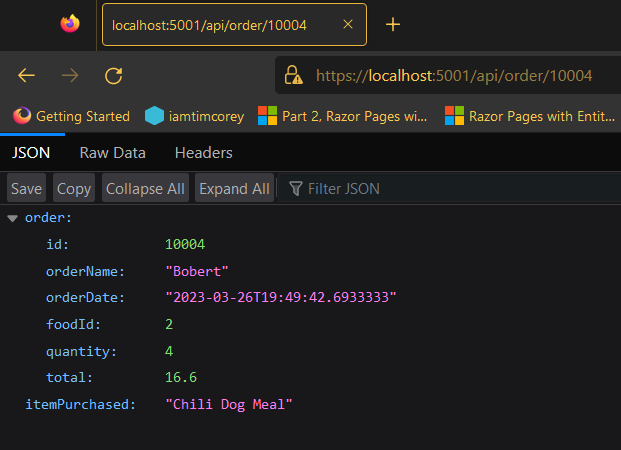Click the id value 10004
This screenshot has height=450, width=621.
pos(185,244)
